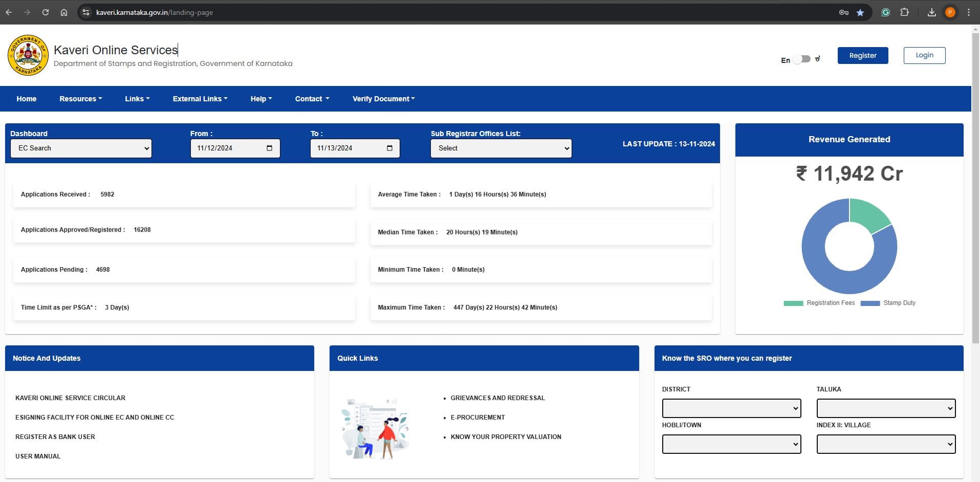Open the From date calendar picker icon
980x482 pixels.
[269, 148]
